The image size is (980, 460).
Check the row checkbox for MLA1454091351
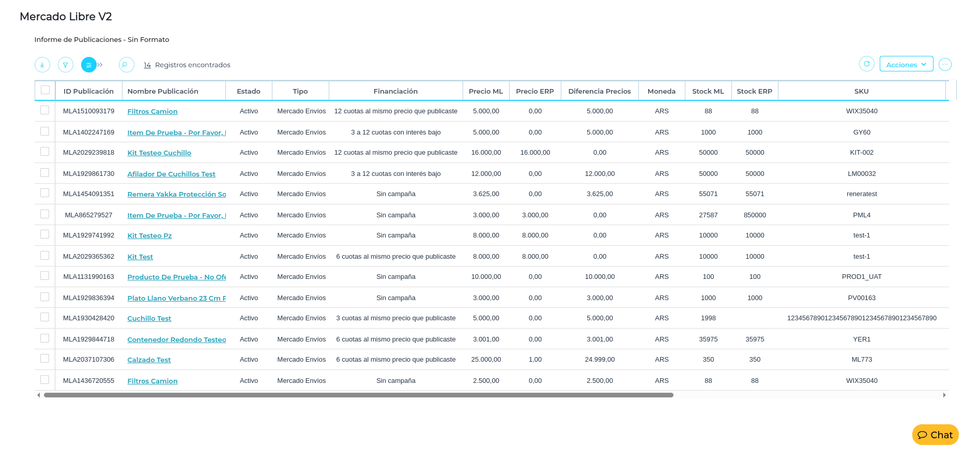45,193
